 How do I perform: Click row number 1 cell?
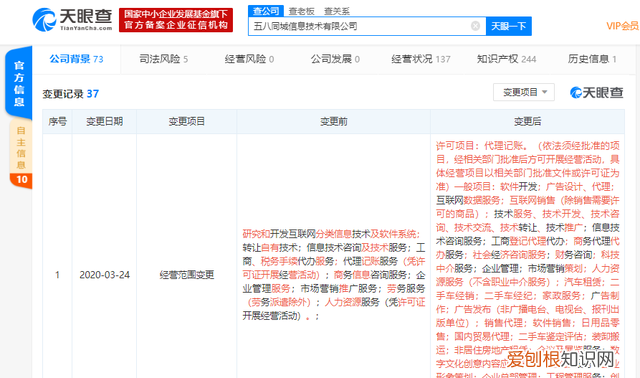[58, 275]
